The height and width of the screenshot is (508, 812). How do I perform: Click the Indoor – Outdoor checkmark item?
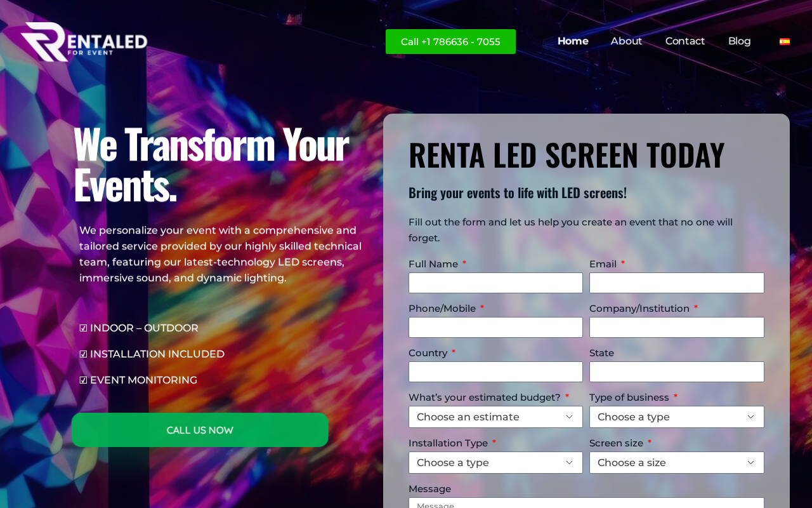(139, 328)
